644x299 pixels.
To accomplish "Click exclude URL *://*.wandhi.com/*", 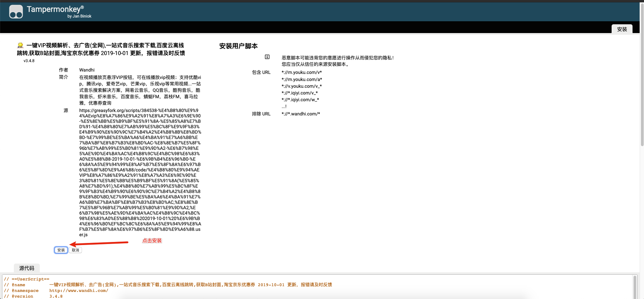I will pos(301,114).
